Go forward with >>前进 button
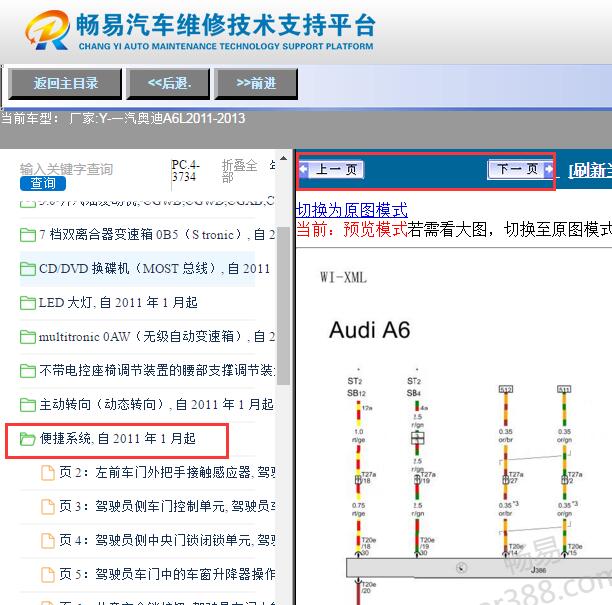The image size is (612, 605). coord(256,84)
